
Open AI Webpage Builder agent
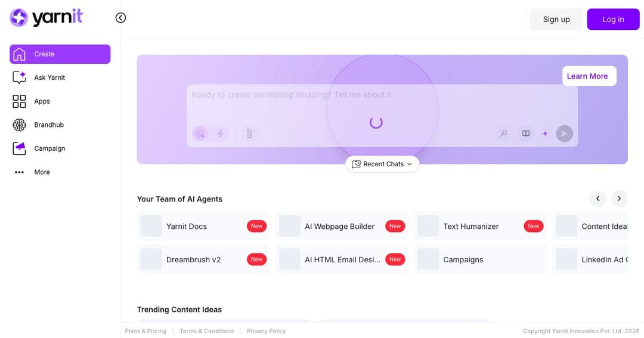point(342,226)
